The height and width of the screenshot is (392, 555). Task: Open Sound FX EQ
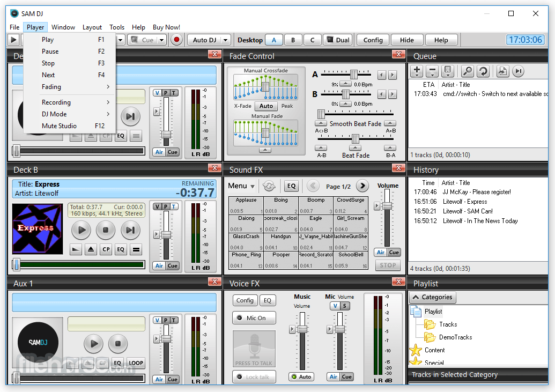291,186
